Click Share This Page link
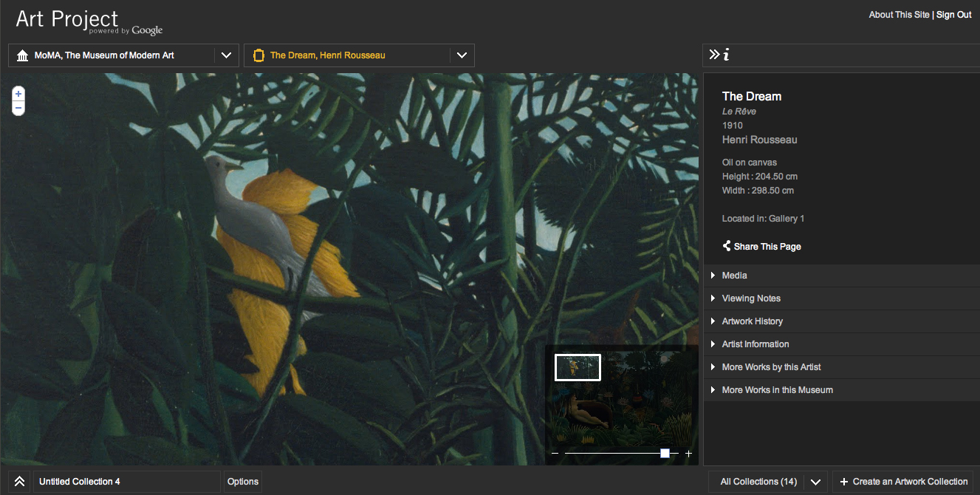The width and height of the screenshot is (980, 495). (x=767, y=247)
